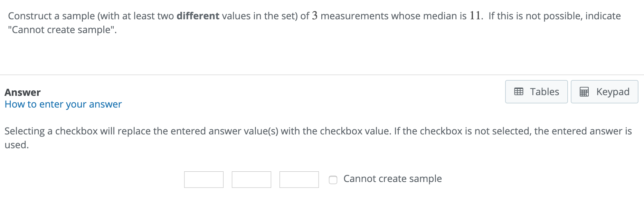644x222 pixels.
Task: Click the Answer heading
Action: 22,92
